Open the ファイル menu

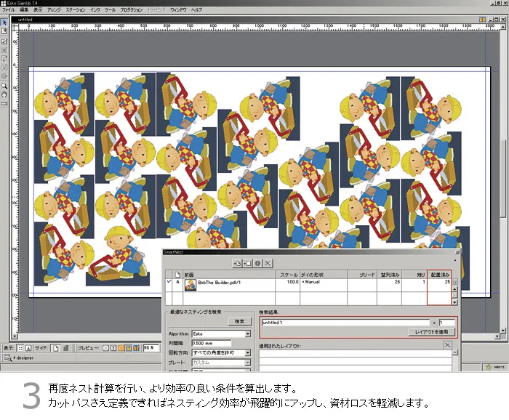tap(9, 10)
